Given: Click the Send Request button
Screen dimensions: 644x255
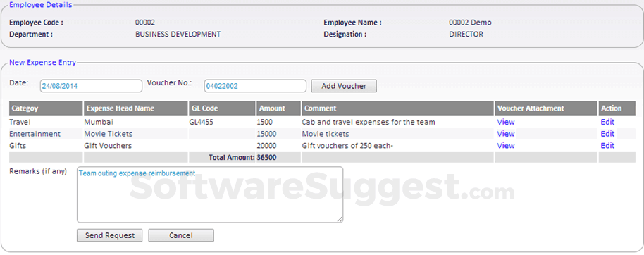Looking at the screenshot, I should [110, 235].
